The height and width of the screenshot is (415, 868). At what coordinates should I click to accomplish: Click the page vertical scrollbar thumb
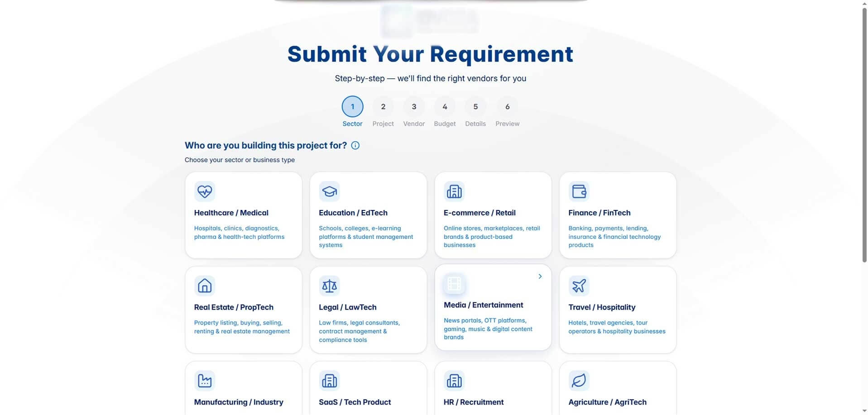tap(864, 135)
